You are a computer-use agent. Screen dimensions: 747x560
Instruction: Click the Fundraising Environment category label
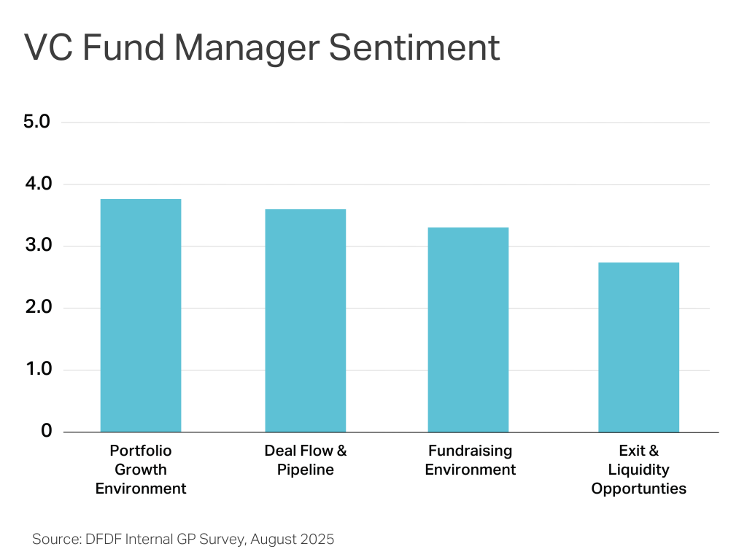pyautogui.click(x=470, y=460)
